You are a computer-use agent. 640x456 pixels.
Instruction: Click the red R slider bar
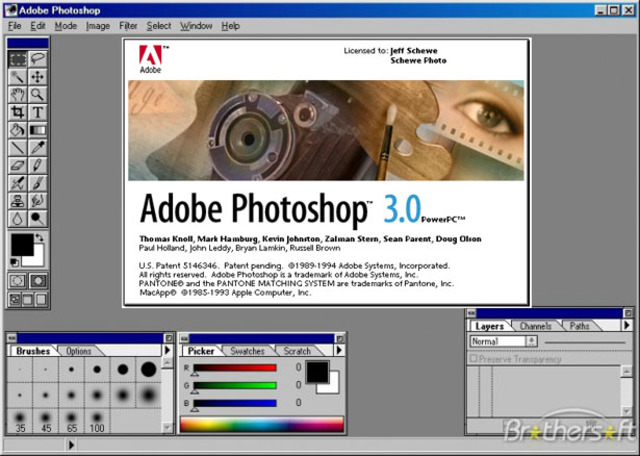pyautogui.click(x=235, y=368)
